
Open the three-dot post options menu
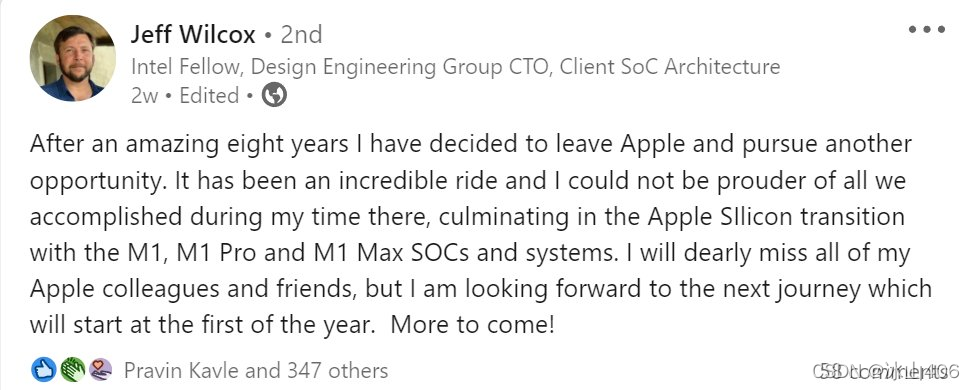[x=926, y=29]
